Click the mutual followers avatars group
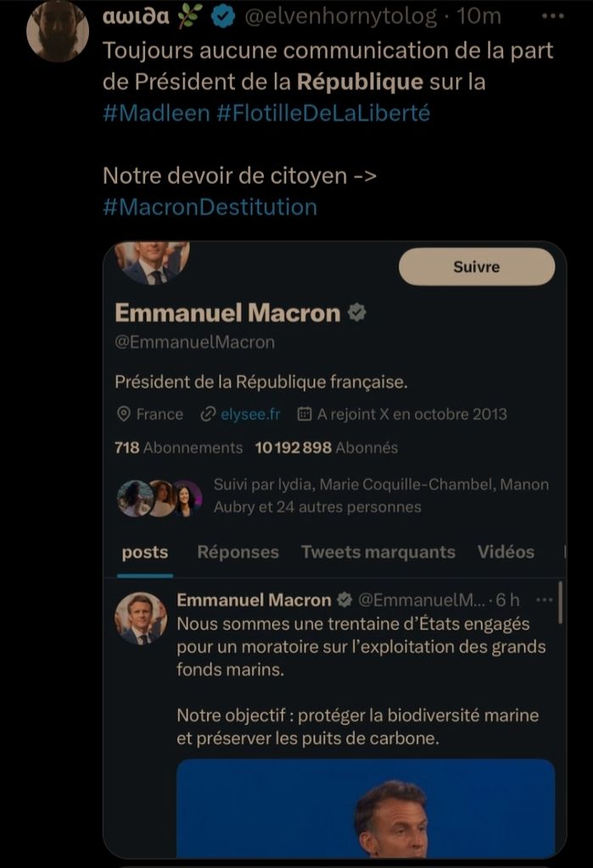This screenshot has height=868, width=593. pyautogui.click(x=159, y=498)
